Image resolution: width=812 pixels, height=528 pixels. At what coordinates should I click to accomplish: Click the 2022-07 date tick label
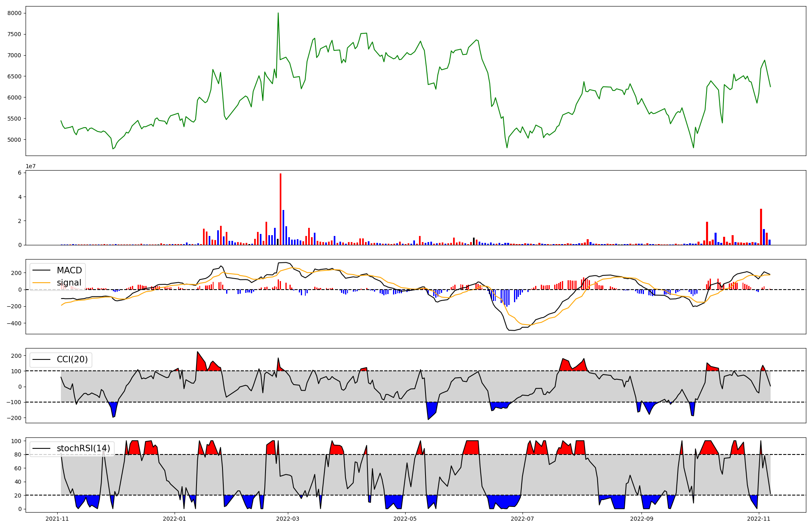pos(523,519)
